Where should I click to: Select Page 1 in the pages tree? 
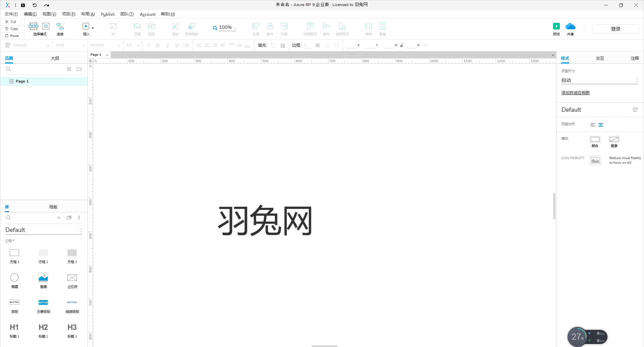click(x=44, y=81)
